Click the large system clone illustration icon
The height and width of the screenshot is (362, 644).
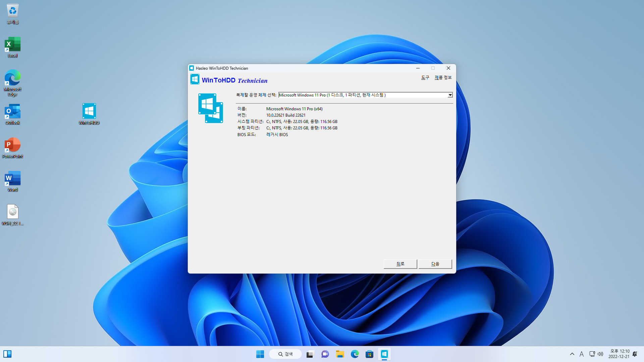(211, 108)
